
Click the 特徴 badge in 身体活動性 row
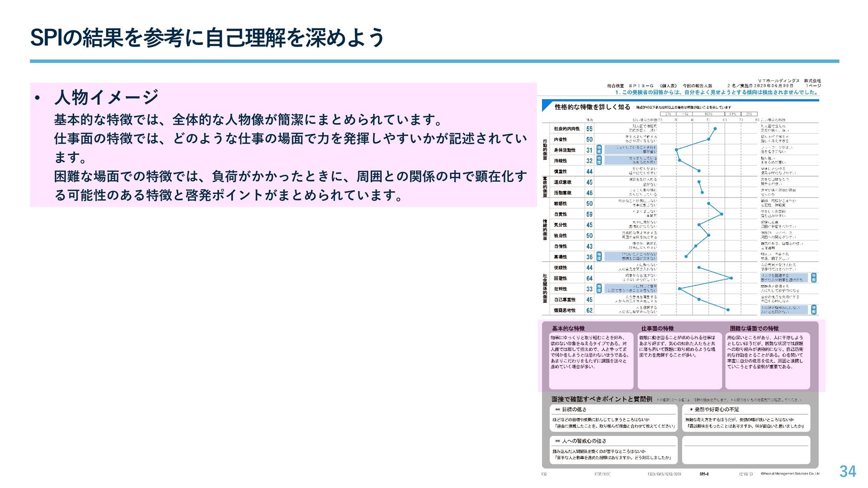coord(599,150)
